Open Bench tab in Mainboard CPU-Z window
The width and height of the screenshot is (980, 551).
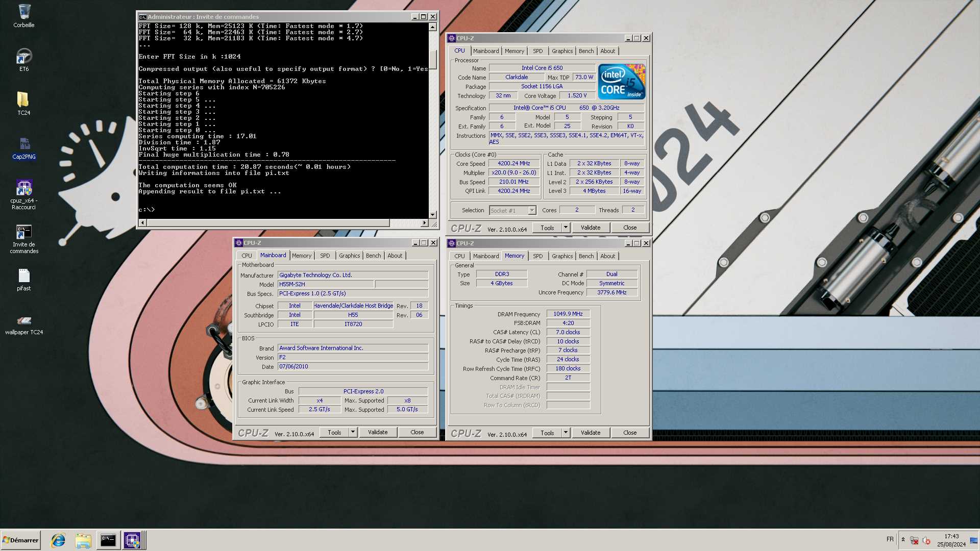[x=373, y=256]
